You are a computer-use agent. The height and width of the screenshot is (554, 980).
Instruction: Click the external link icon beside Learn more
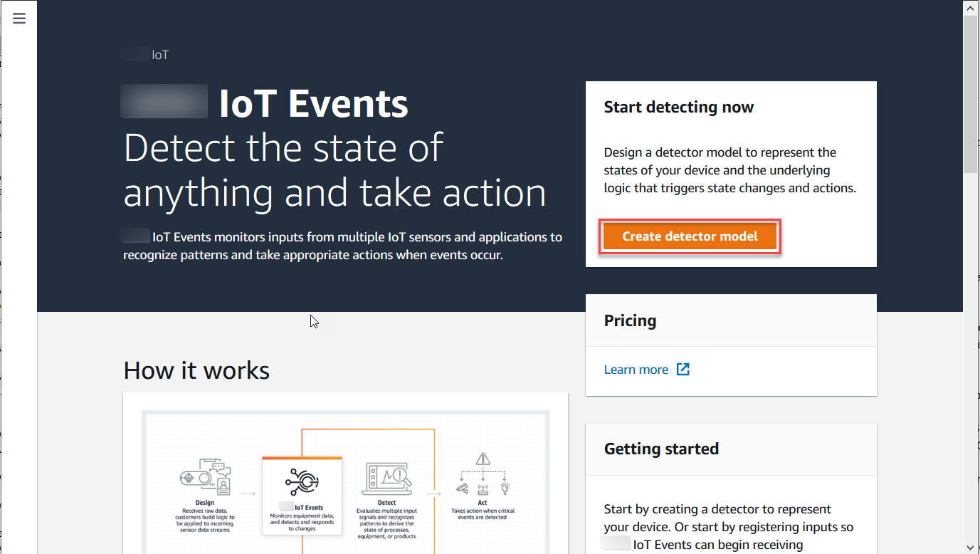[683, 369]
